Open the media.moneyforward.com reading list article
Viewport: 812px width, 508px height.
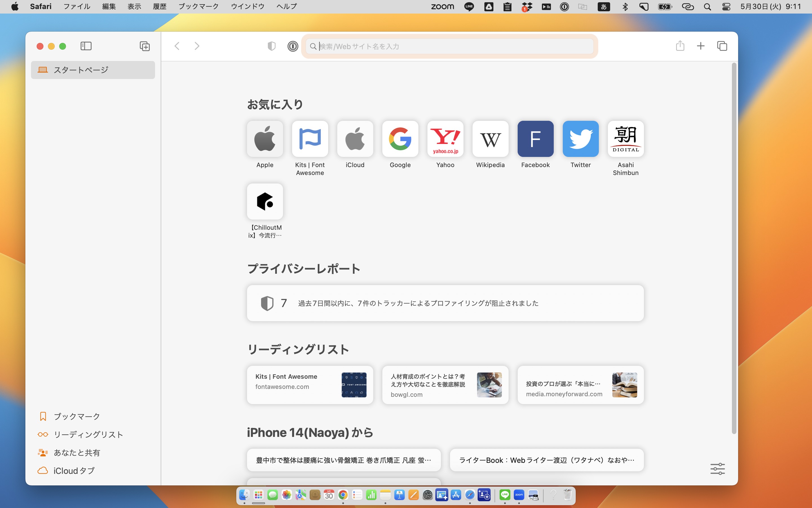[581, 385]
